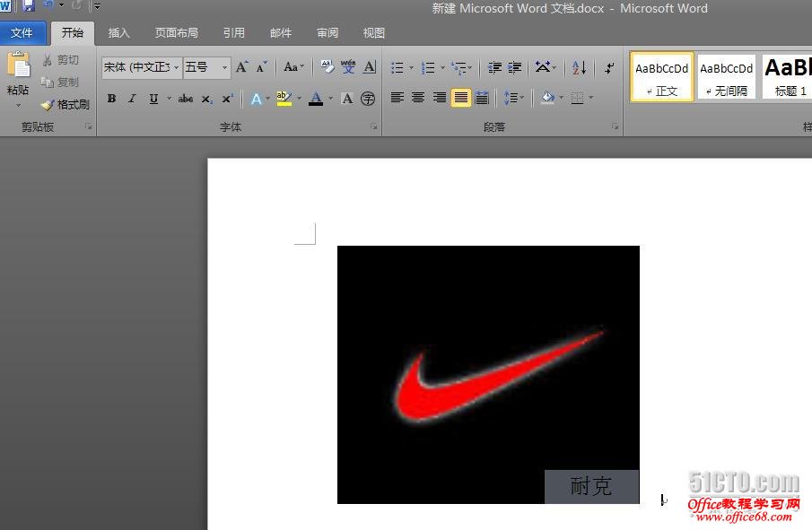This screenshot has height=530, width=812.
Task: Switch to the 插入 (Insert) ribbon tab
Action: point(118,32)
